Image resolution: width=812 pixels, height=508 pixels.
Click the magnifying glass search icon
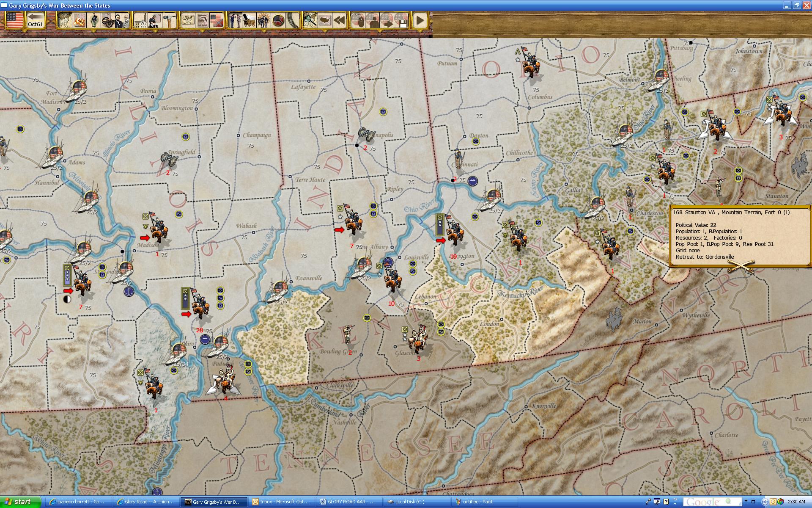(x=310, y=20)
